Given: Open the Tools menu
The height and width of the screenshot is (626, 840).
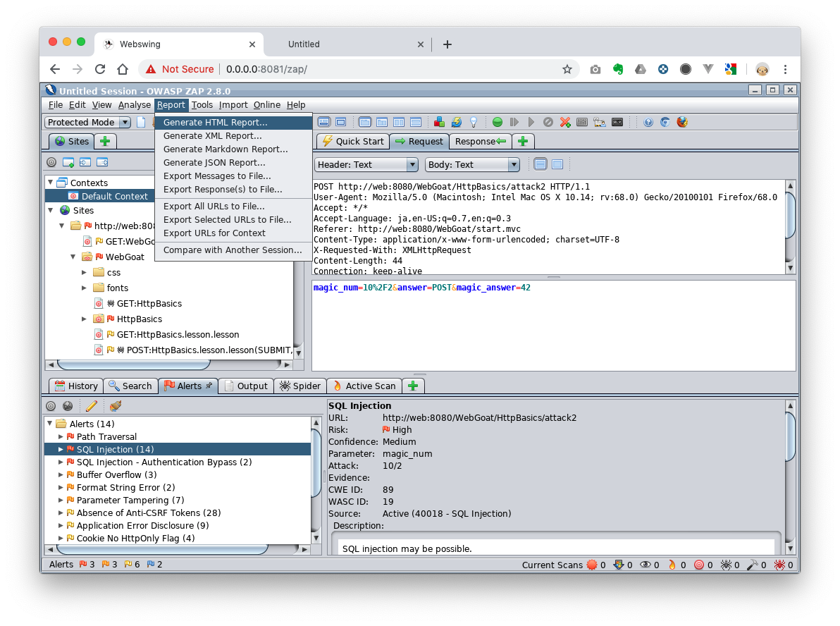Looking at the screenshot, I should (202, 105).
